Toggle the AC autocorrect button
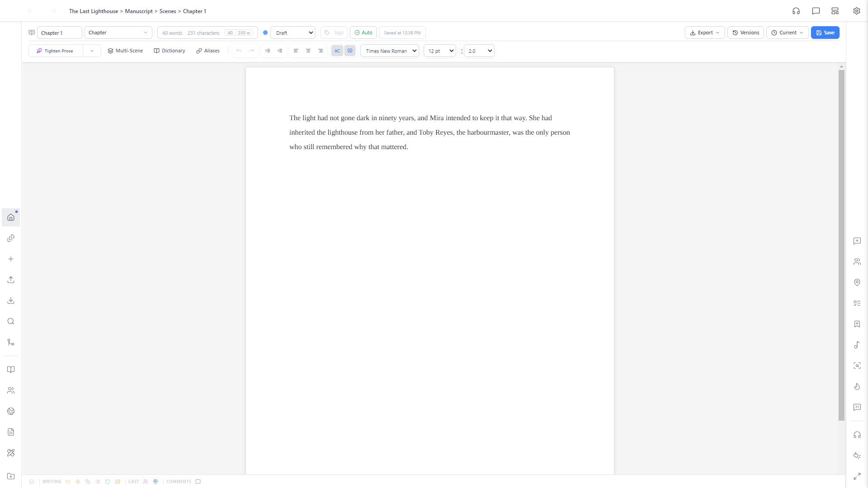Image resolution: width=868 pixels, height=488 pixels. coord(337,51)
